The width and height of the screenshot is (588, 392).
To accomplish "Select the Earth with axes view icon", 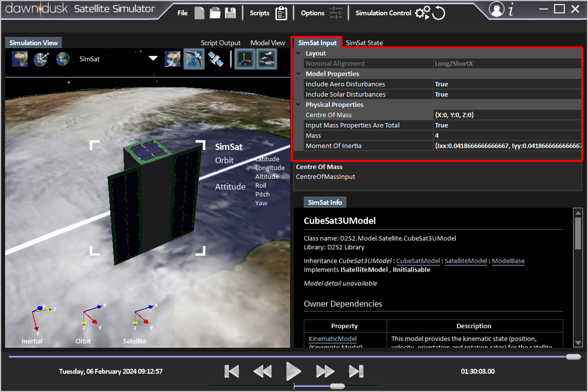I will (x=41, y=59).
